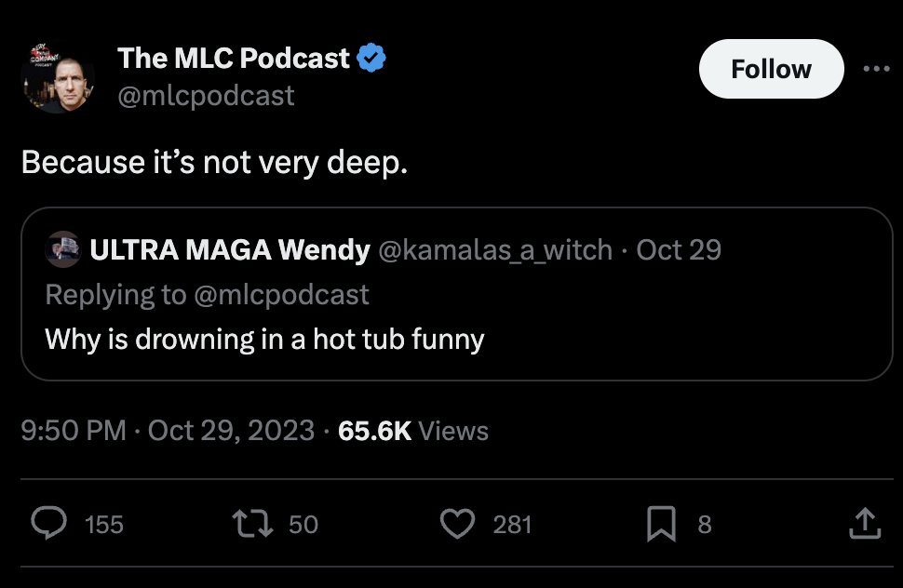Screen dimensions: 903x588
Task: Click the ULTRA MAGA Wendy name
Action: (230, 250)
